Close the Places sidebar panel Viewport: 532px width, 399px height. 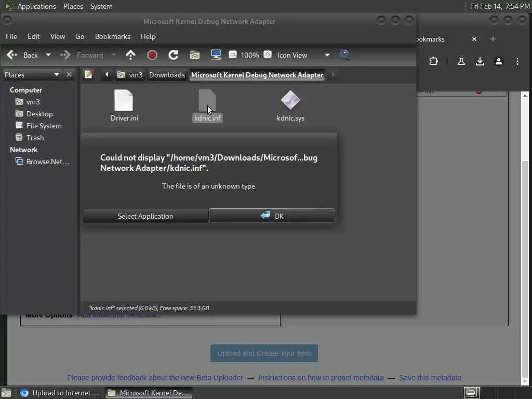click(69, 75)
